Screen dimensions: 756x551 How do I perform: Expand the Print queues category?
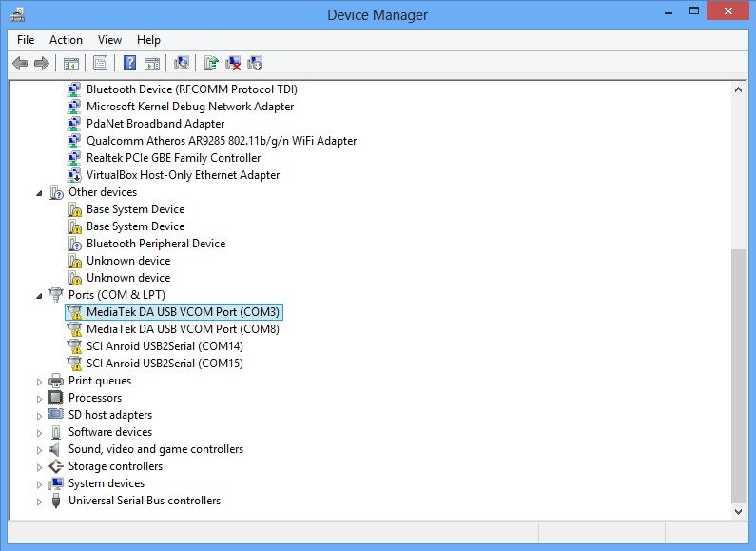tap(39, 382)
